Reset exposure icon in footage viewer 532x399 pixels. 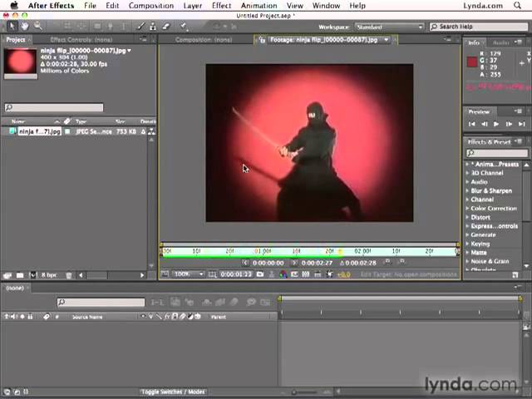click(x=329, y=274)
